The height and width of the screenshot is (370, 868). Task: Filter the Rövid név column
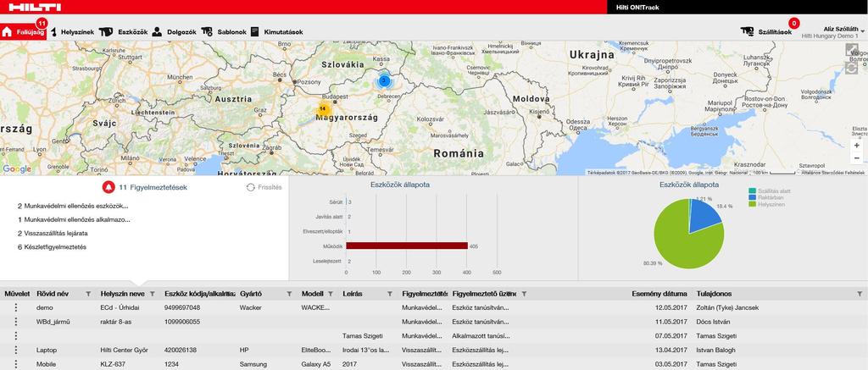pyautogui.click(x=88, y=295)
